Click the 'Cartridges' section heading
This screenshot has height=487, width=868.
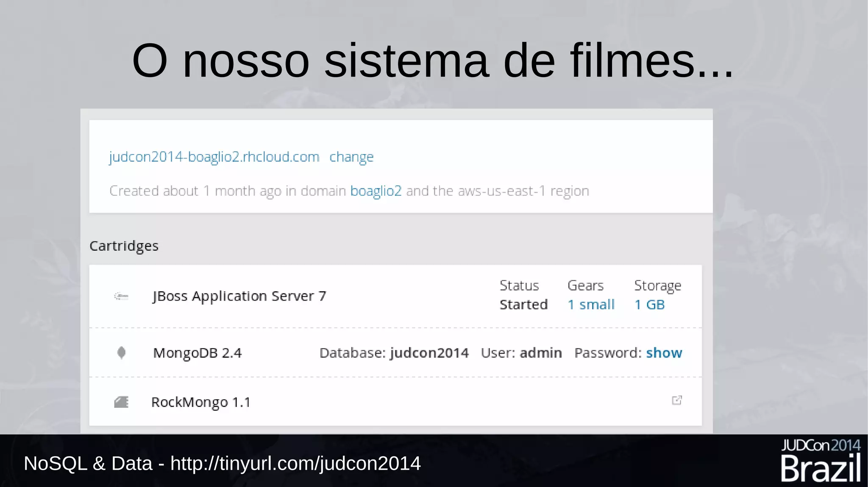pyautogui.click(x=124, y=246)
